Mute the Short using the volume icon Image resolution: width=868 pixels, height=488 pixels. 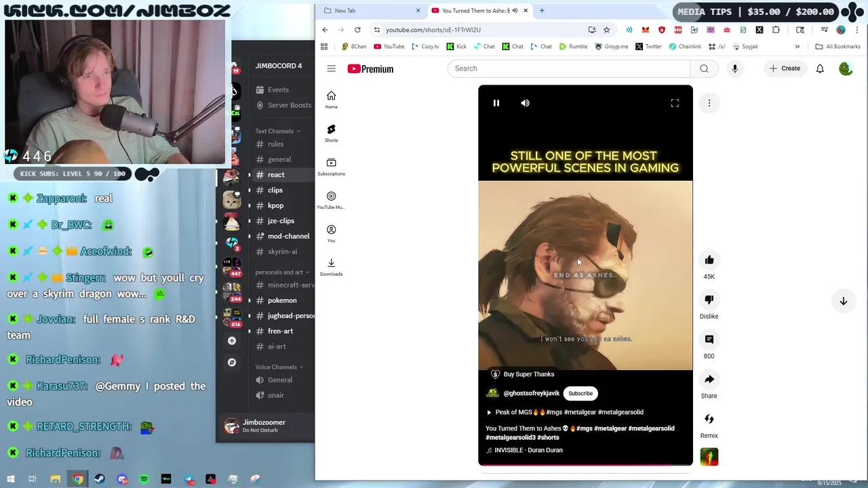tap(525, 103)
